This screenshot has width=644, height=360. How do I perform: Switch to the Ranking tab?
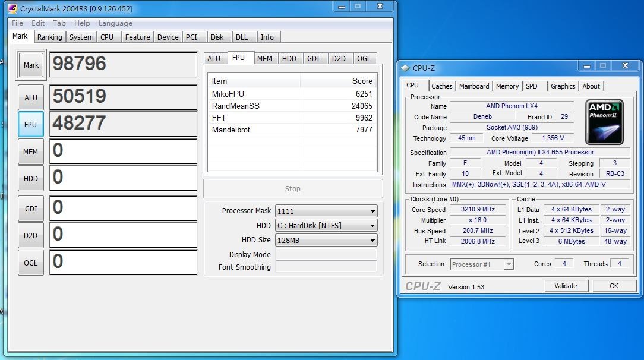pos(50,37)
